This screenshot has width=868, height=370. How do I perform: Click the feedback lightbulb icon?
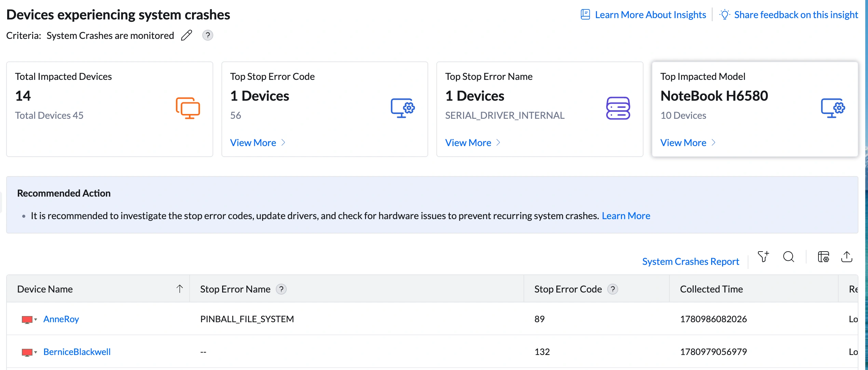pyautogui.click(x=724, y=15)
